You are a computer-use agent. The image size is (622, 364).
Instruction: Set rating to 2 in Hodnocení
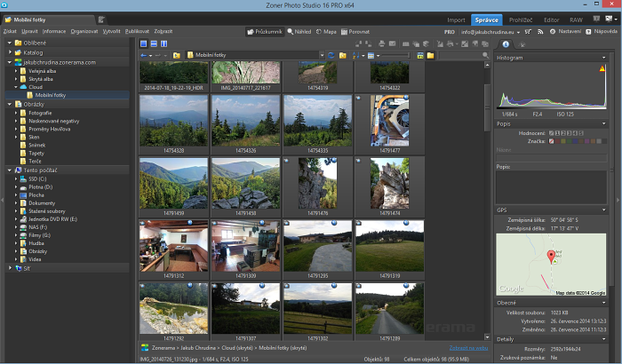click(x=563, y=133)
